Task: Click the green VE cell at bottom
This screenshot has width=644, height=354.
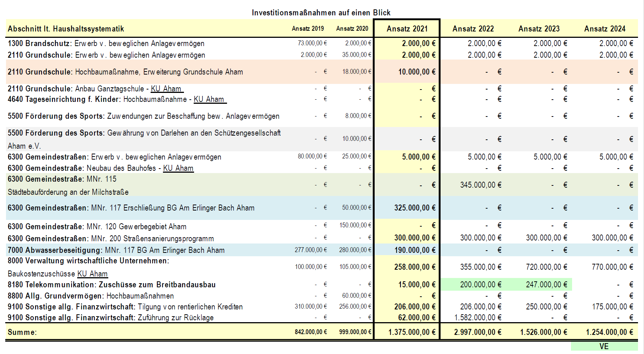Action: [604, 346]
